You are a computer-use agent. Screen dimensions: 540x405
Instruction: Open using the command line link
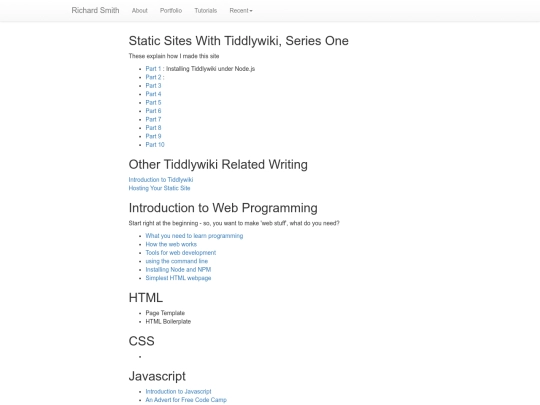[177, 261]
